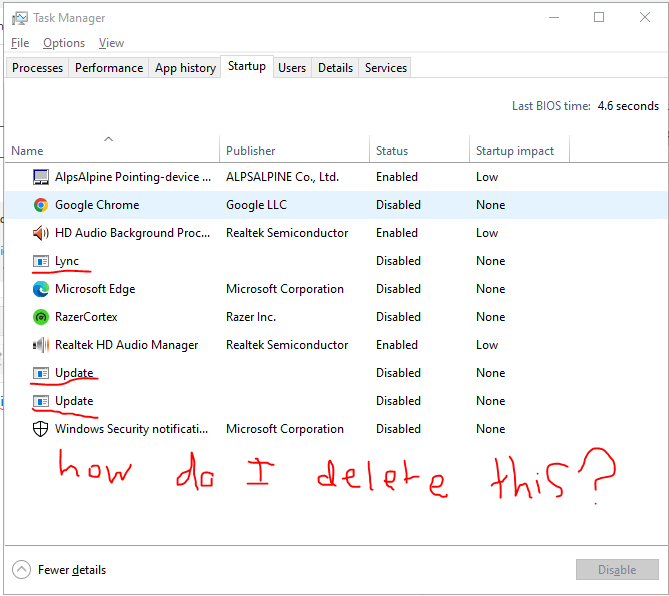Click Enabled status in the AlpsAlpine row
The width and height of the screenshot is (669, 596).
pyautogui.click(x=397, y=177)
